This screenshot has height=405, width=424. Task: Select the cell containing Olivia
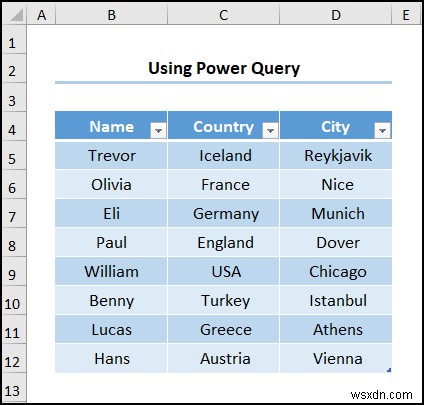pyautogui.click(x=112, y=185)
